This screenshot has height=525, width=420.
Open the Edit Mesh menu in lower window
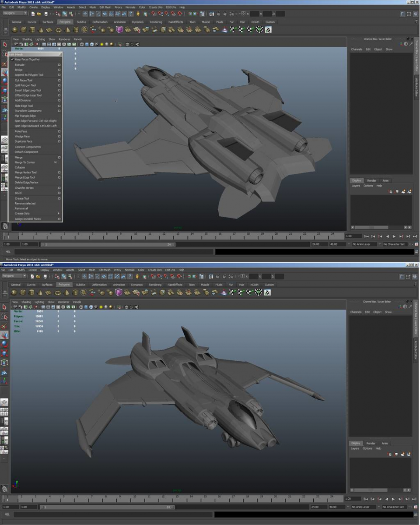coord(105,270)
